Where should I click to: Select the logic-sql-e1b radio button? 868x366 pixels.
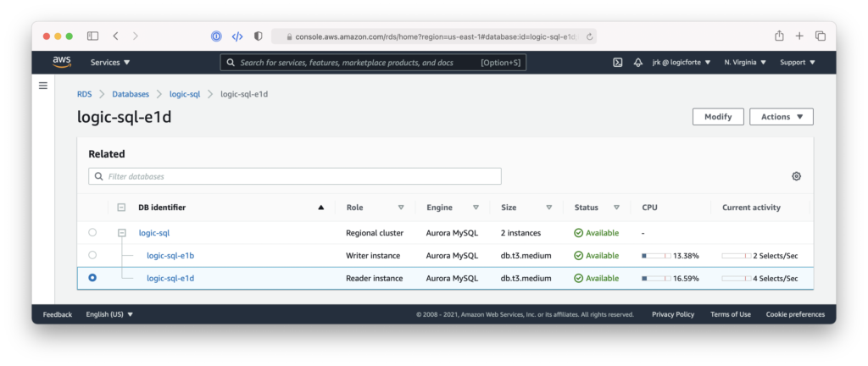pos(92,255)
